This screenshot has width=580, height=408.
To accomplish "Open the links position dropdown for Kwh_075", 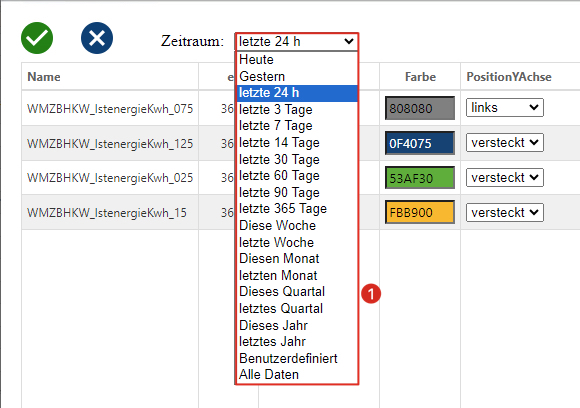I will coord(505,108).
